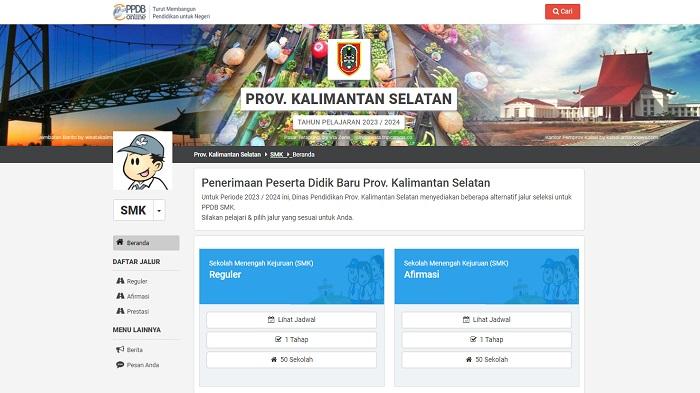
Task: Click Lihat Jadwal in the Reguler card
Action: pos(292,320)
